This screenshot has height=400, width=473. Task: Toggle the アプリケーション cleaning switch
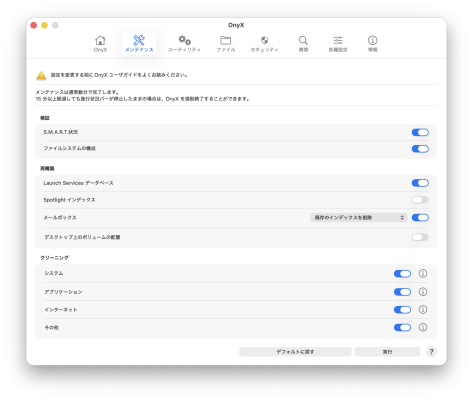click(x=402, y=292)
